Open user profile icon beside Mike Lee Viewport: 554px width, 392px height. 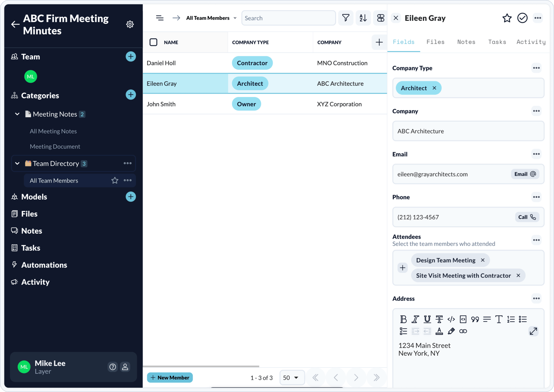(x=125, y=367)
